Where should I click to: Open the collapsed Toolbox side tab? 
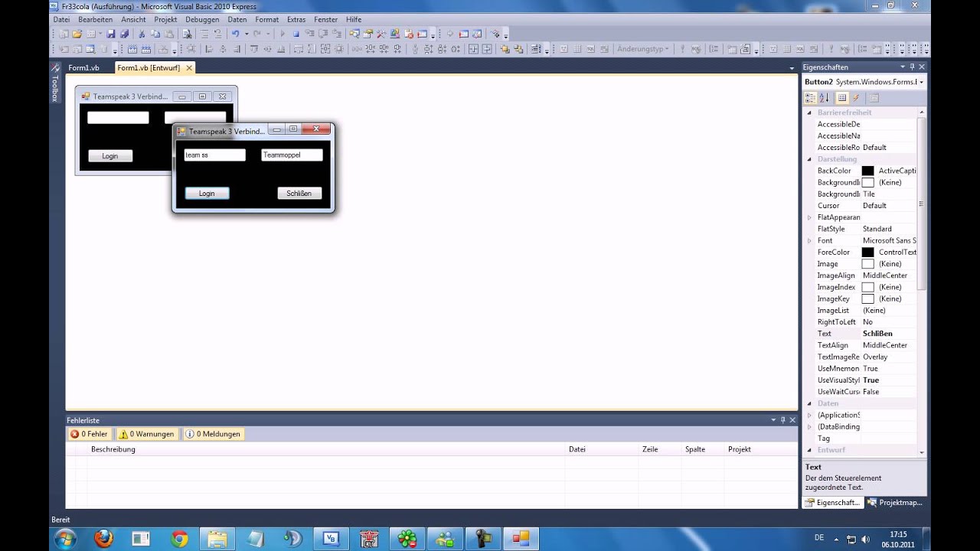click(x=54, y=84)
